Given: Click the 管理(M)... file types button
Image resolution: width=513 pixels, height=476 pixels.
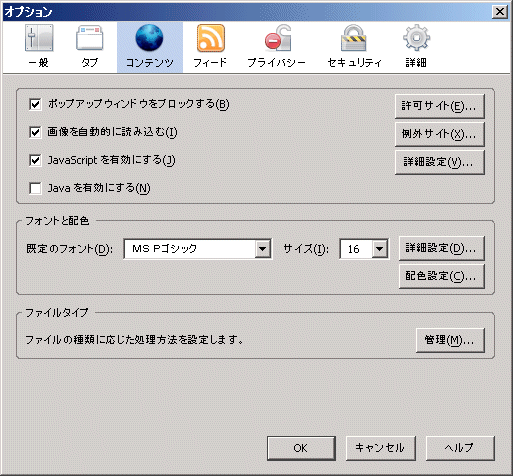Looking at the screenshot, I should [450, 340].
